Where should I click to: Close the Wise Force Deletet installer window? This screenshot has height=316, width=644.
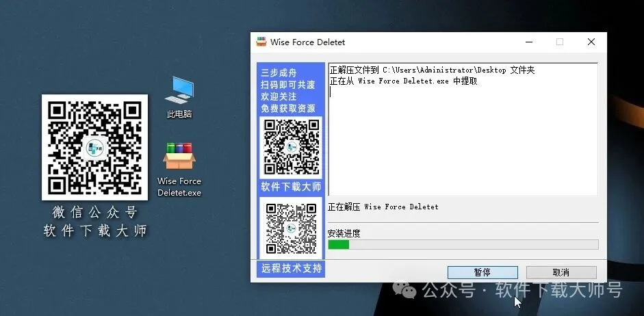coord(591,42)
